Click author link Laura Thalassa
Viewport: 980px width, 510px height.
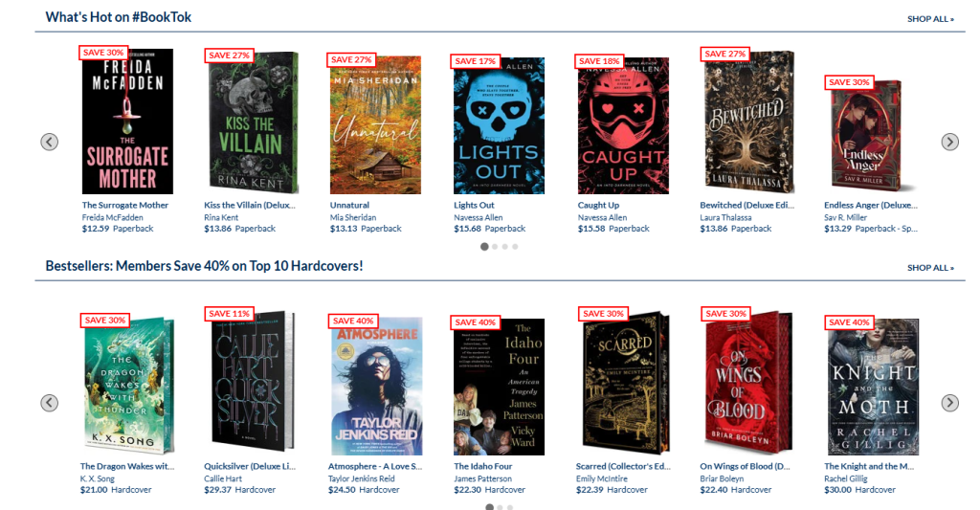[x=725, y=217]
